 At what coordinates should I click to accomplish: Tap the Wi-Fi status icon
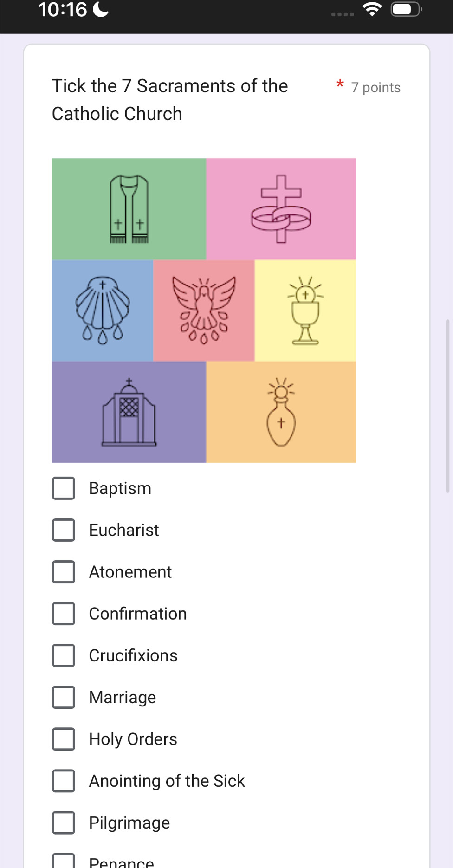tap(372, 9)
